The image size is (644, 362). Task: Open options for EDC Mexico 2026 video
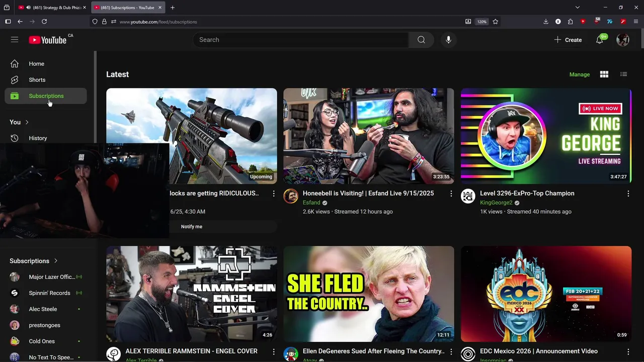tap(628, 351)
